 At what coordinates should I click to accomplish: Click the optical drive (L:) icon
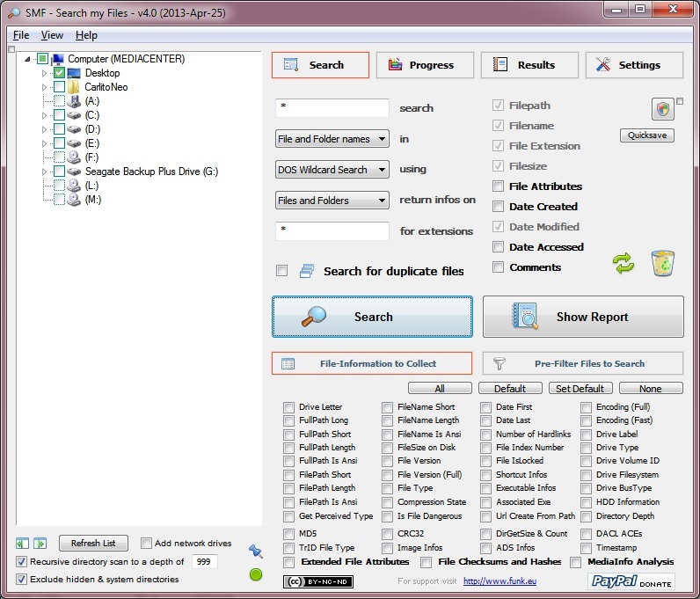pos(74,186)
